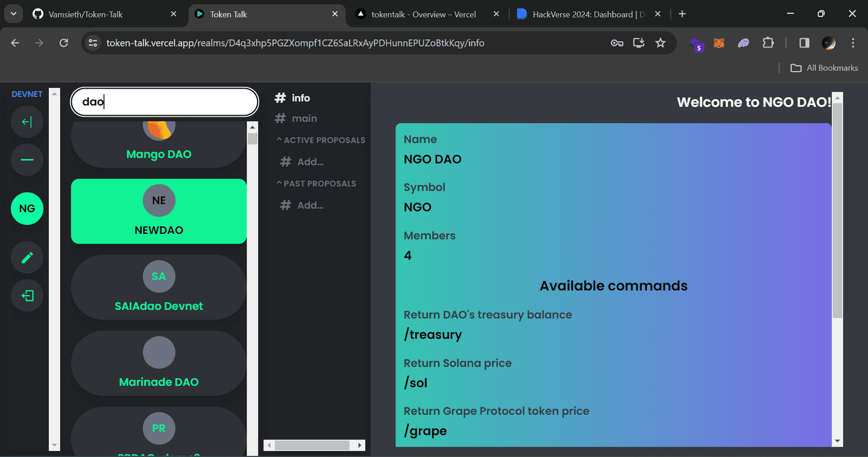Click the /sol command text
The height and width of the screenshot is (457, 868).
coord(415,383)
